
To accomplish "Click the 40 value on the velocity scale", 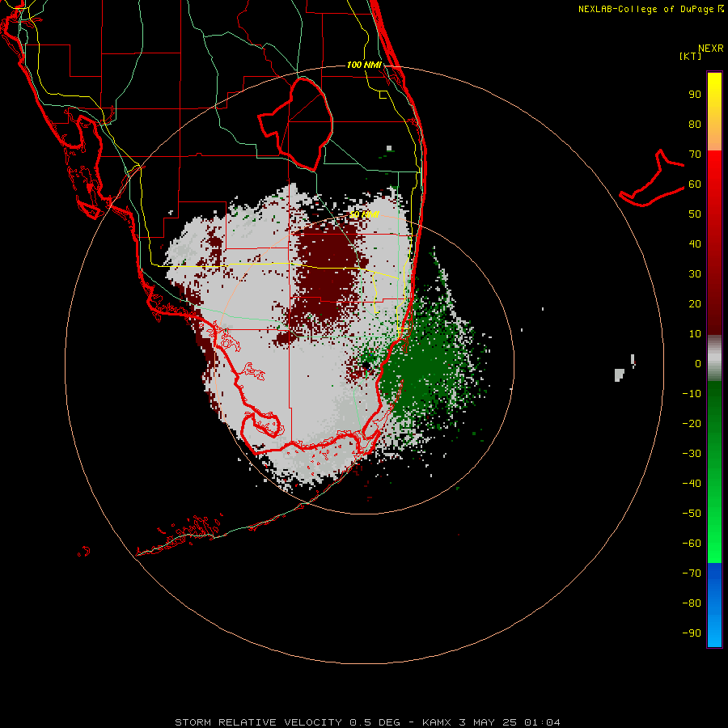I will (695, 243).
